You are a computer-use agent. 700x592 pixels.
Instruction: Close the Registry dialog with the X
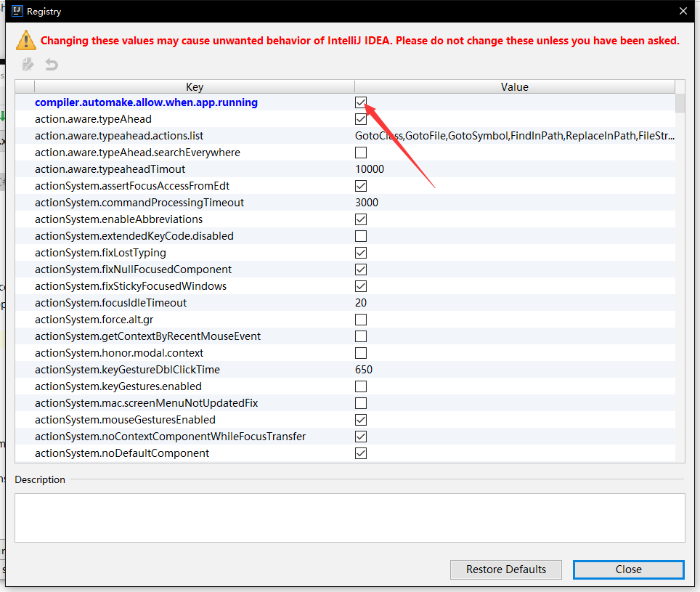pos(683,11)
